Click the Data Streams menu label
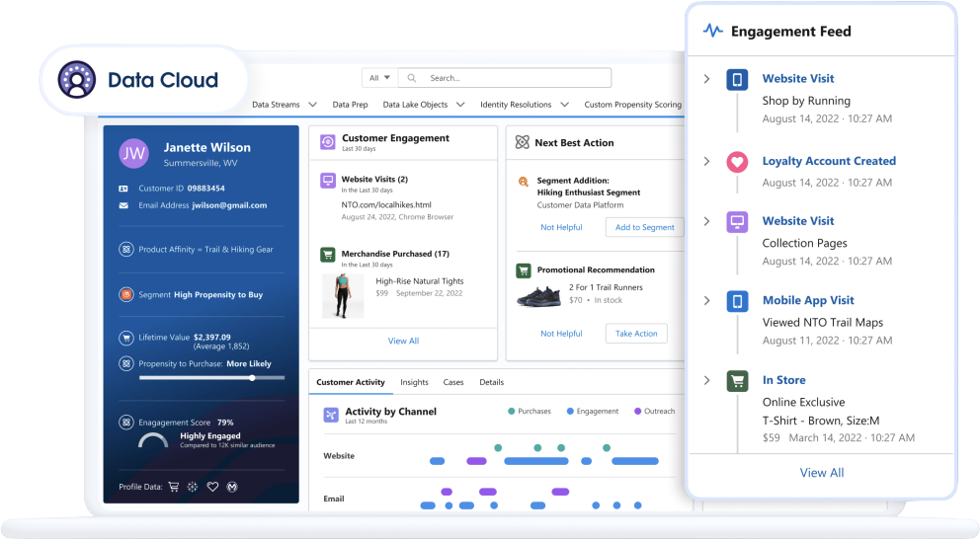This screenshot has width=980, height=540. [276, 105]
